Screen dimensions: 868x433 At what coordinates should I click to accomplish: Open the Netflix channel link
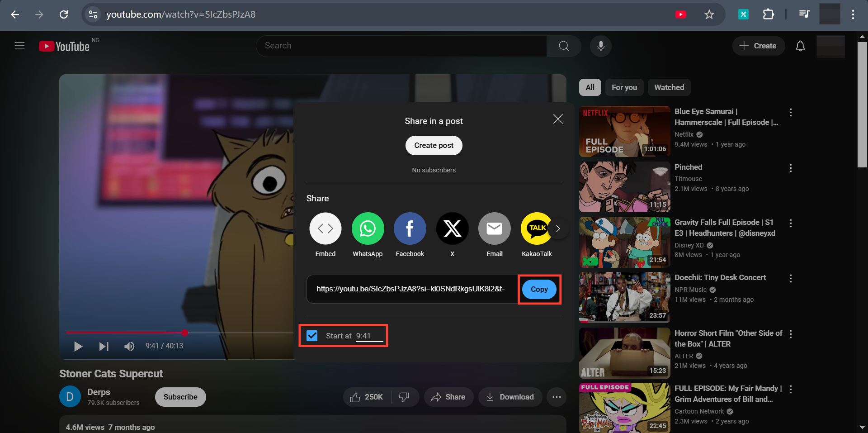pos(684,134)
